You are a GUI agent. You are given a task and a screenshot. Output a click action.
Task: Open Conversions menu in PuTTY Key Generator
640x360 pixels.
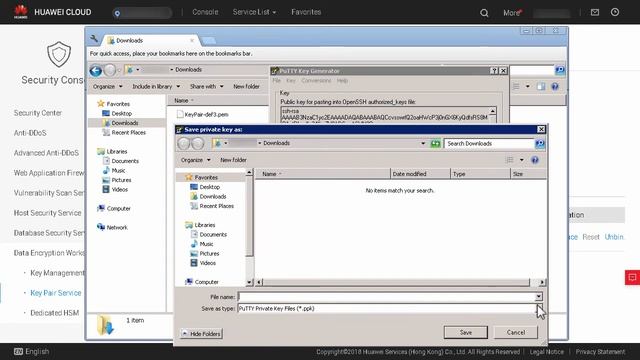point(316,81)
